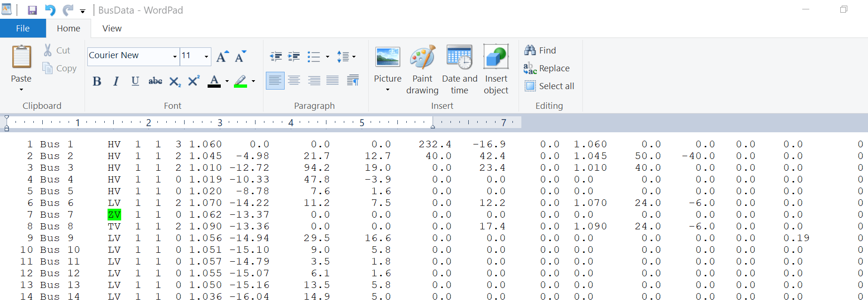Click the Decrease indent icon
Image resolution: width=868 pixels, height=303 pixels.
[x=276, y=57]
